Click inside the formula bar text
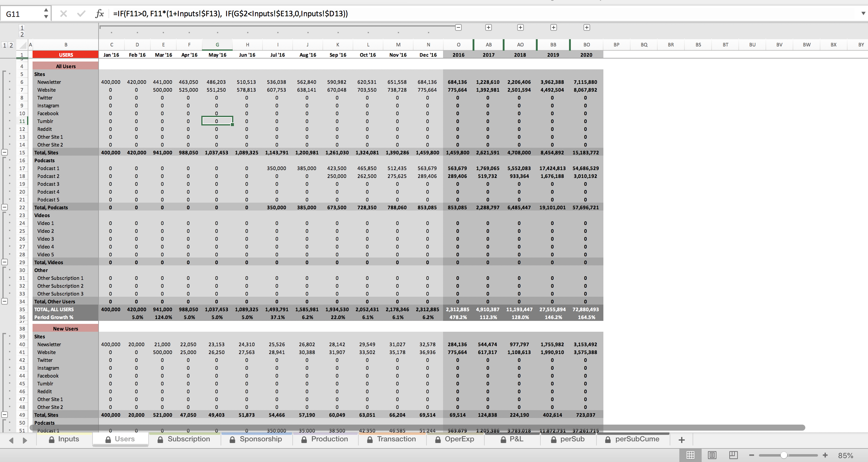 click(230, 14)
